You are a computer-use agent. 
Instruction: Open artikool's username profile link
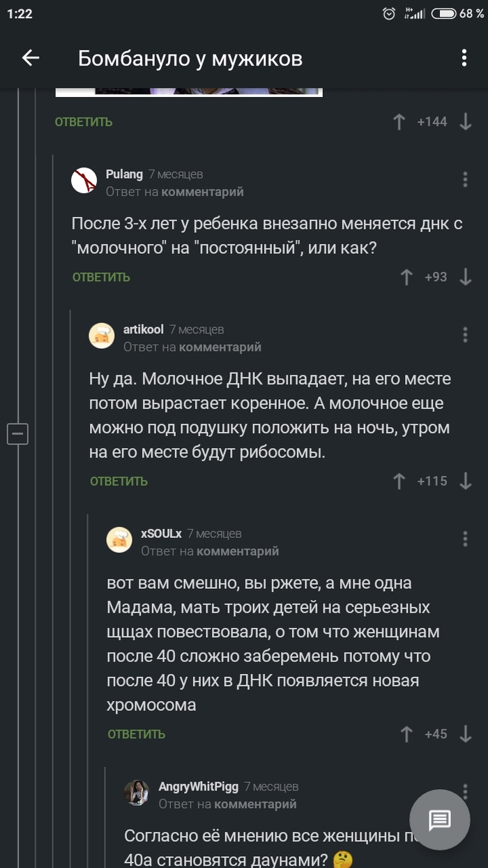pos(143,329)
